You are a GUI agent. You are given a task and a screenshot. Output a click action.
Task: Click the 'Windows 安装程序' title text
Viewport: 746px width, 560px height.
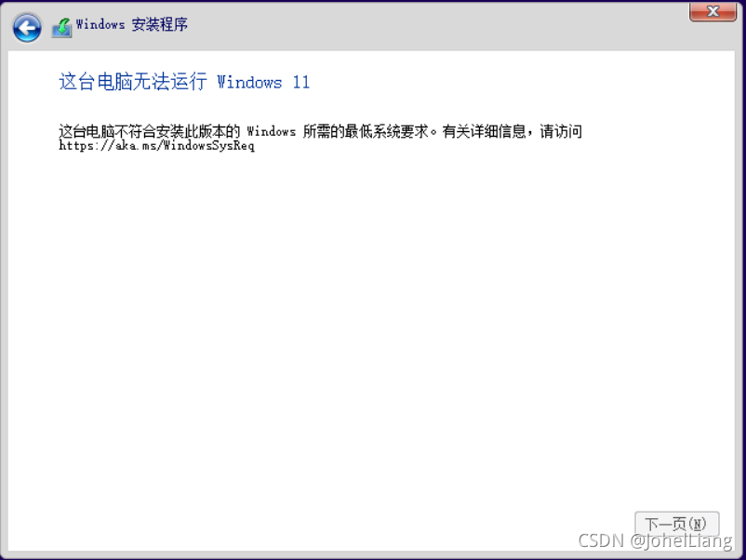pos(132,24)
